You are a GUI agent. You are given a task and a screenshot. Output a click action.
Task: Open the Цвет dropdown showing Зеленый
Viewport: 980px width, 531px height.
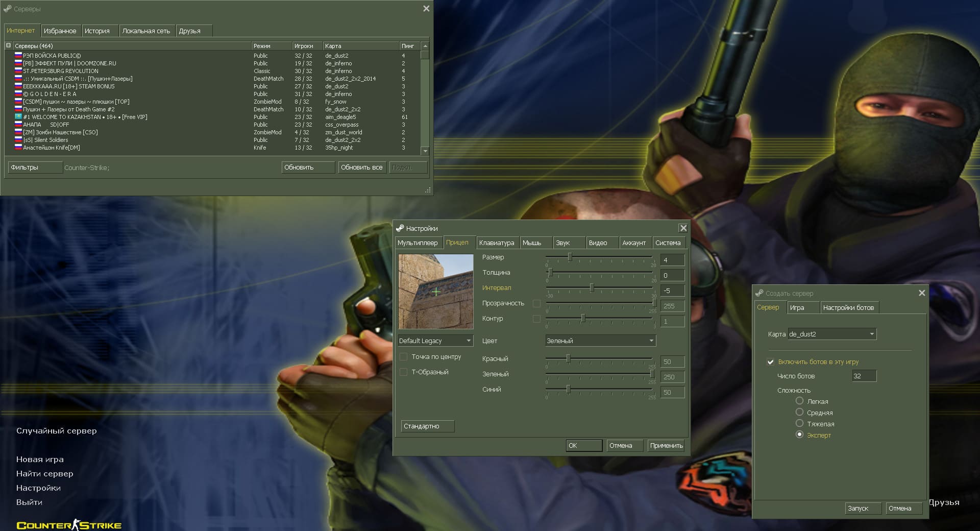tap(601, 341)
